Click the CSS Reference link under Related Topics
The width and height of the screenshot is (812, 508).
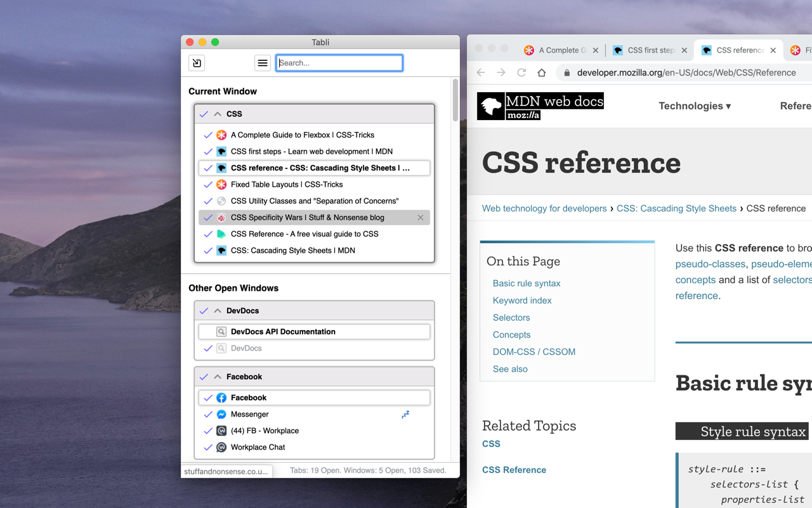point(514,469)
